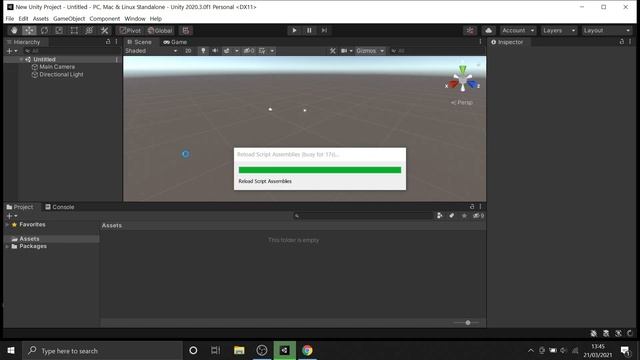The height and width of the screenshot is (360, 640).
Task: Open scene camera settings icon
Action: point(344,51)
